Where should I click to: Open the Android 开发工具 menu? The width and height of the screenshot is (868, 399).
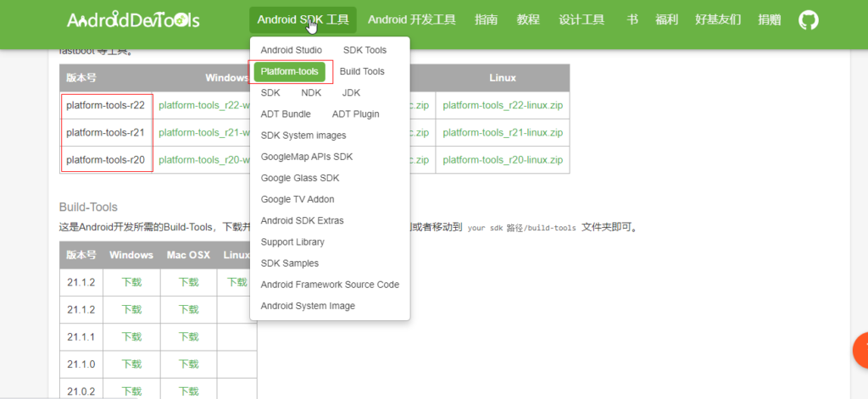point(412,19)
